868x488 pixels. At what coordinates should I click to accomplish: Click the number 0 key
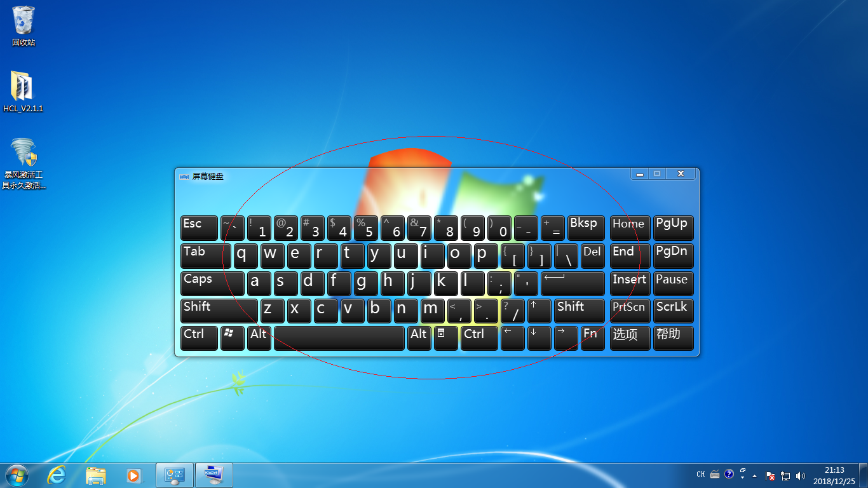pos(499,228)
